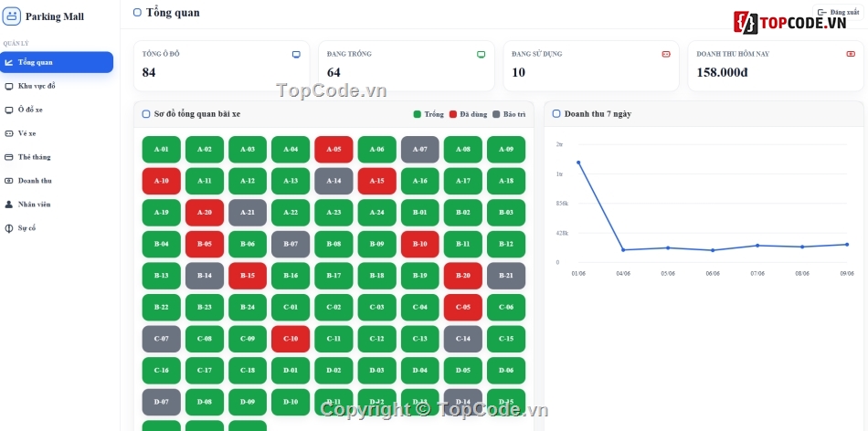Image resolution: width=868 pixels, height=431 pixels.
Task: Click the icon beside Doanh thu 7 ngày
Action: click(556, 114)
